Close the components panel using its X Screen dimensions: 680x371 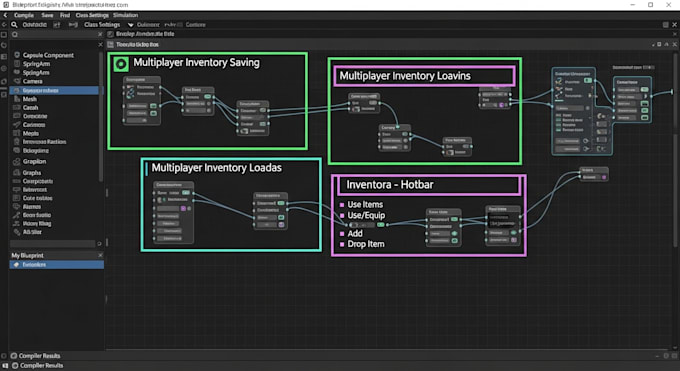pyautogui.click(x=100, y=45)
